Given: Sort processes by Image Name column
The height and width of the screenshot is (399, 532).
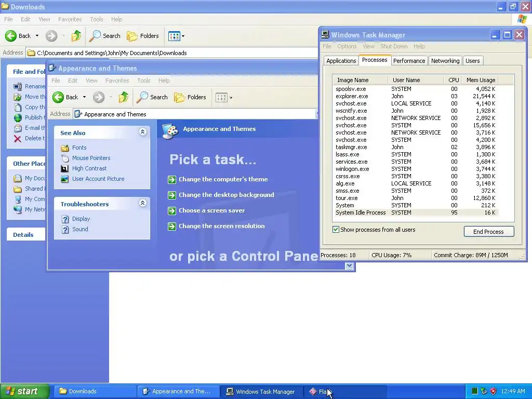Looking at the screenshot, I should (x=361, y=80).
